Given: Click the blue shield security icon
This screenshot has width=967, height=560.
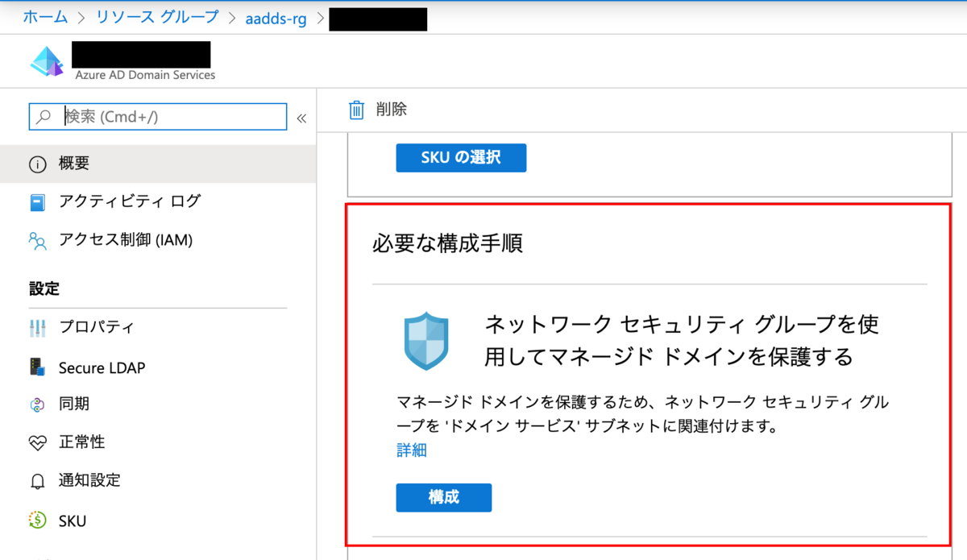Looking at the screenshot, I should tap(425, 342).
